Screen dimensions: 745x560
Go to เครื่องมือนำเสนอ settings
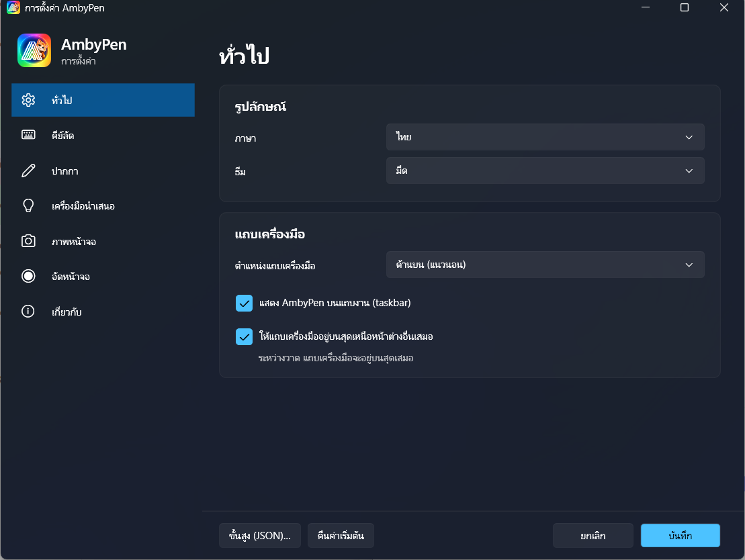click(103, 205)
